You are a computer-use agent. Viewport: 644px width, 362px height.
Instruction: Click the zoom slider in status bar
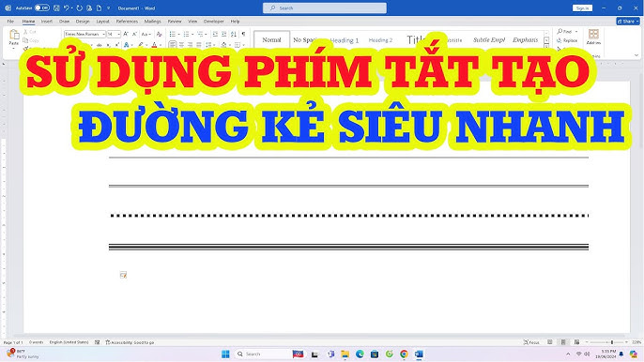[x=606, y=342]
